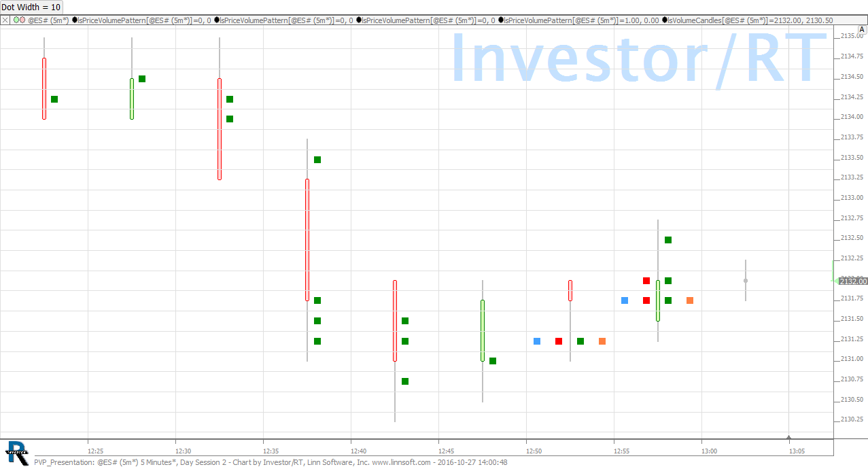The width and height of the screenshot is (868, 467).
Task: Close the chart legend bar
Action: coord(6,20)
